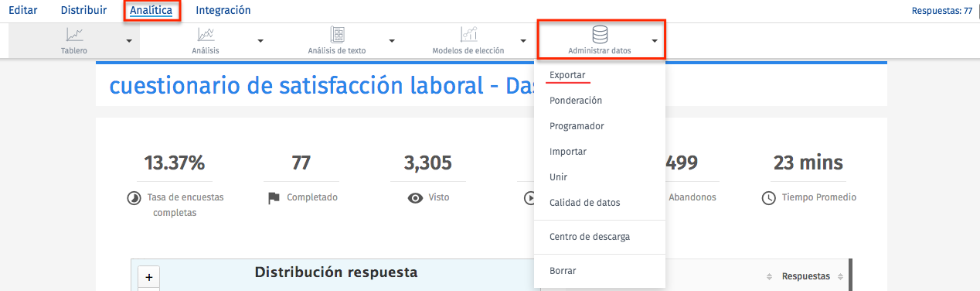The width and height of the screenshot is (980, 291).
Task: Select the Completado flag icon
Action: pyautogui.click(x=274, y=198)
